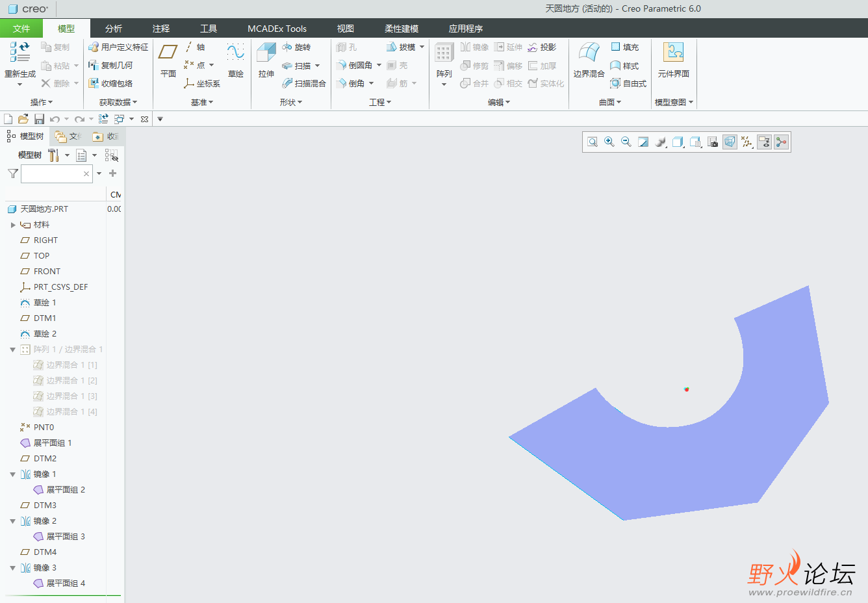
Task: Click the Zoom Out magnifier icon
Action: [x=626, y=142]
